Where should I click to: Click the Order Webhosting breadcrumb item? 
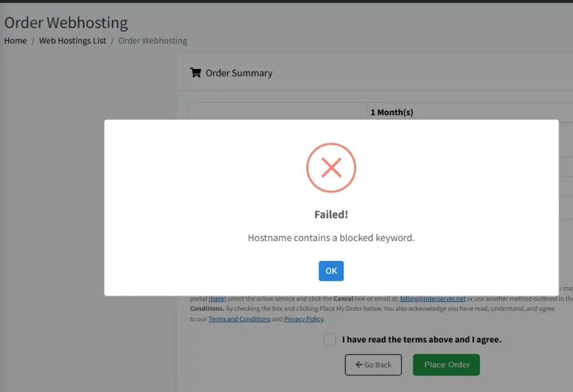click(x=153, y=40)
